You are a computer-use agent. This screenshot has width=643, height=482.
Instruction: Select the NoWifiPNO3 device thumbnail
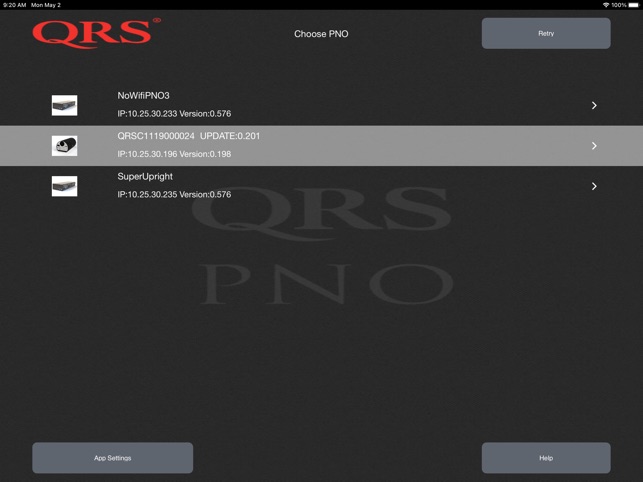coord(64,105)
